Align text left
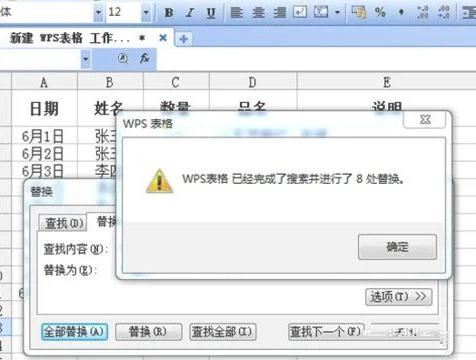 pyautogui.click(x=237, y=12)
